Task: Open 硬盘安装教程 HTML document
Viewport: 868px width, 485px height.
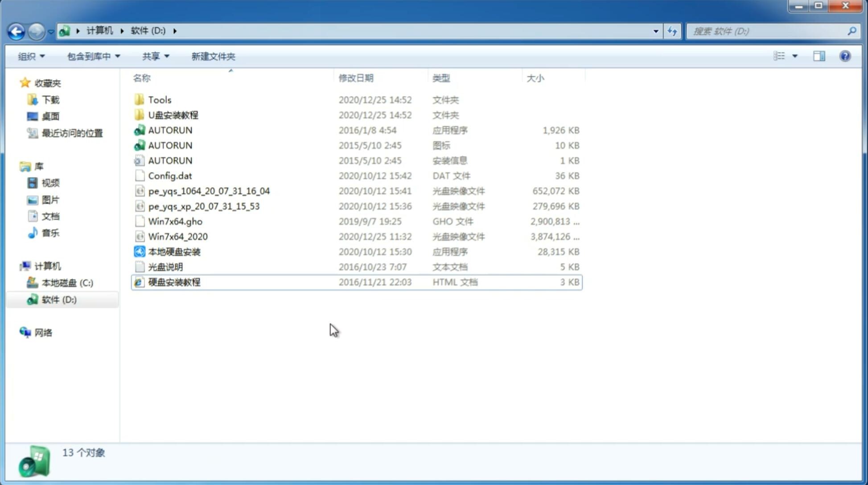Action: (x=174, y=282)
